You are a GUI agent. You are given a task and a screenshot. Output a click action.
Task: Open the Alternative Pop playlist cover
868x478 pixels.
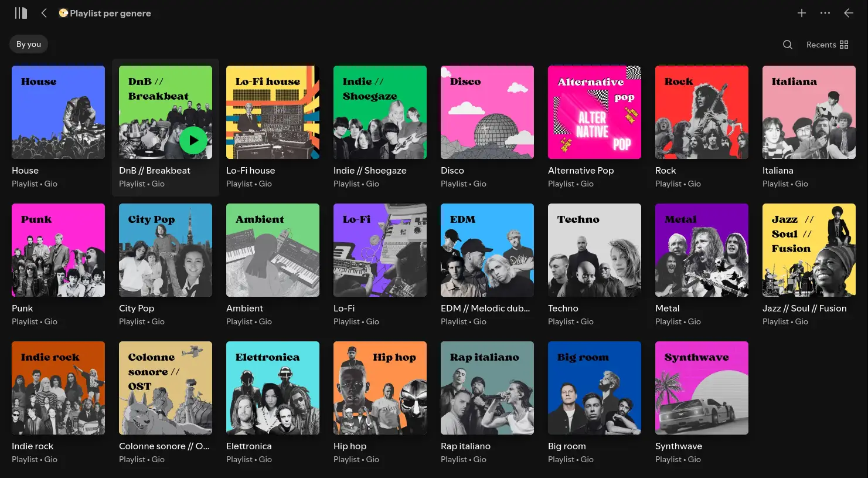coord(594,112)
